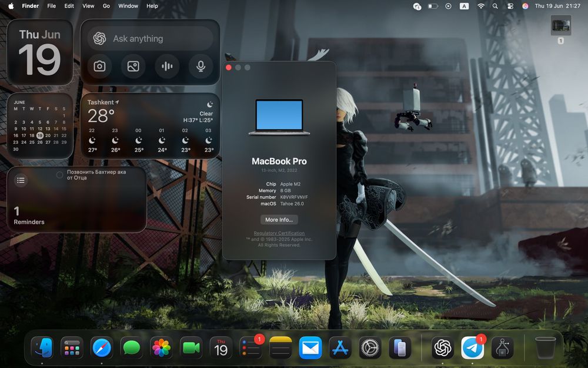Launch App Store from Dock
This screenshot has width=588, height=368.
[x=340, y=348]
